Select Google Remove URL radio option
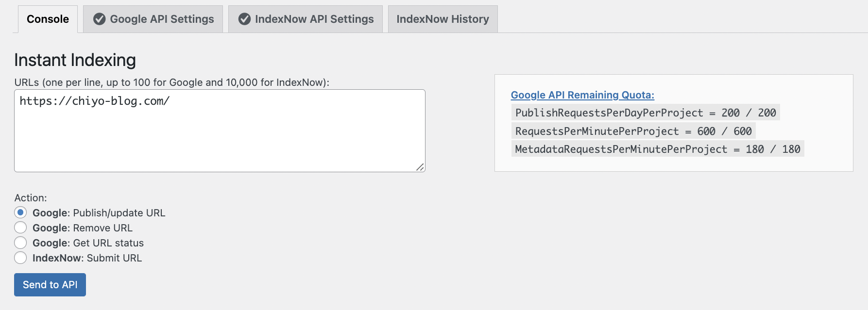 point(20,228)
